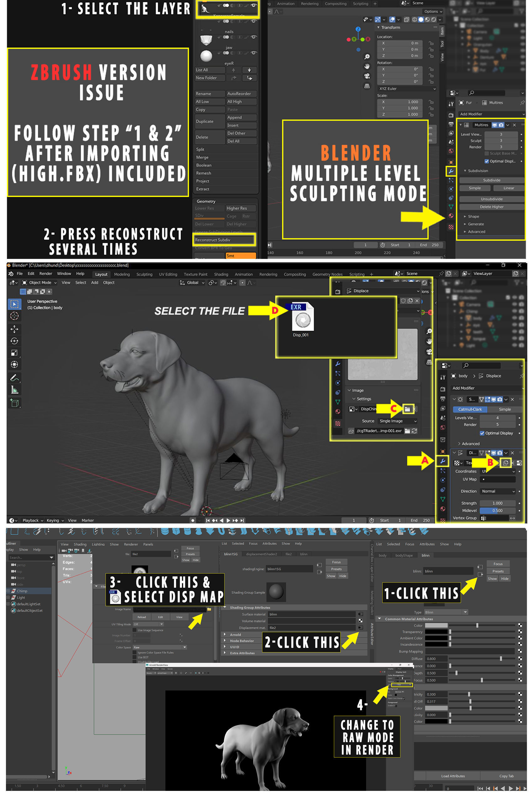
Task: Click the show texture icon marked B
Action: [x=505, y=462]
